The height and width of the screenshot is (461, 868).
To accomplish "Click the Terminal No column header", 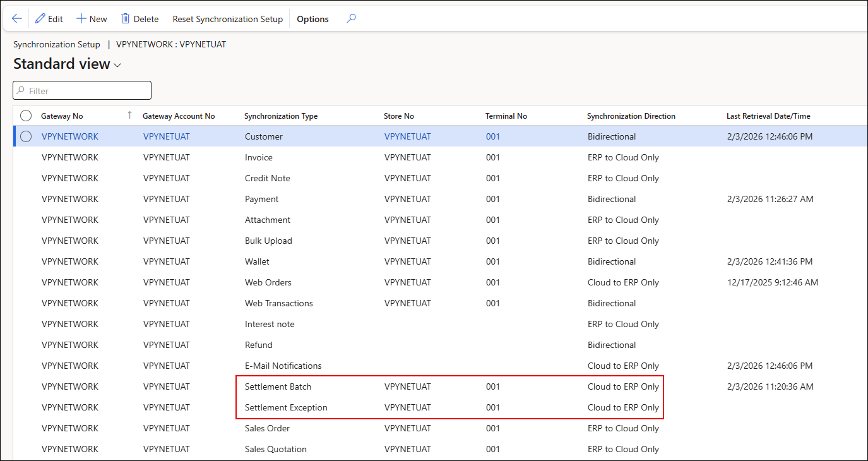I will 506,116.
